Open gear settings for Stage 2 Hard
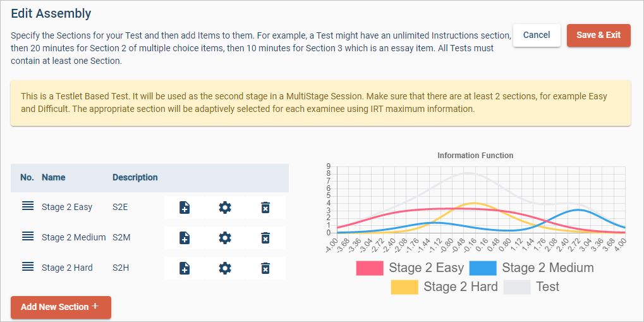This screenshot has height=322, width=644. 225,268
